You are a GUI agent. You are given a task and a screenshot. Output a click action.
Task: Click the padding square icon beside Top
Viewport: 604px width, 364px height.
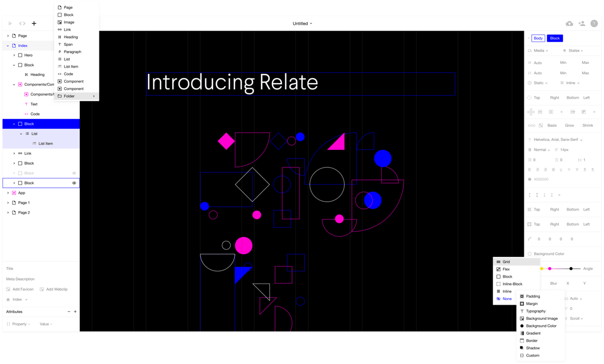tap(530, 210)
